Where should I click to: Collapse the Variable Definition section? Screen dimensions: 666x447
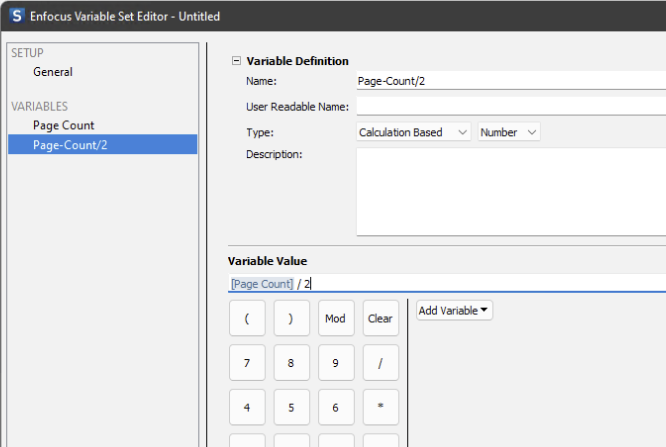(x=236, y=61)
